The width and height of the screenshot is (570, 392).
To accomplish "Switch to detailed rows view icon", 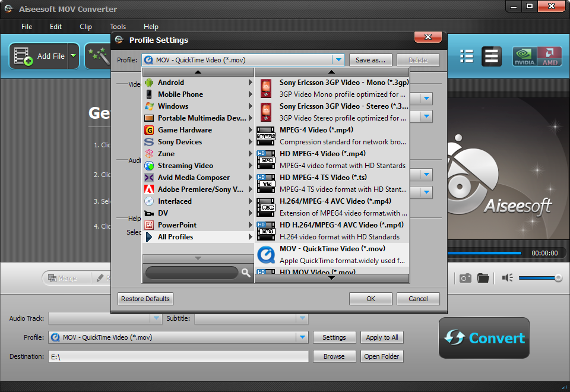I will (491, 56).
